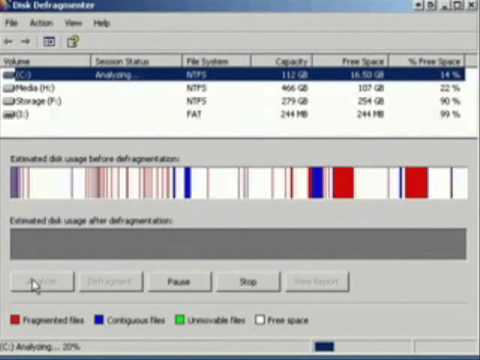Image resolution: width=480 pixels, height=360 pixels.
Task: Click the red Fragmented files legend swatch
Action: pyautogui.click(x=15, y=320)
